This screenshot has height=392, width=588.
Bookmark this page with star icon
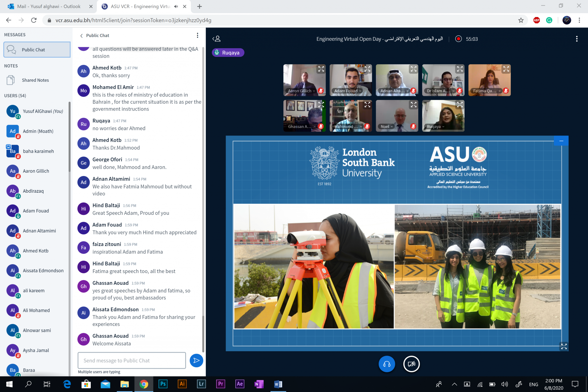pos(521,20)
